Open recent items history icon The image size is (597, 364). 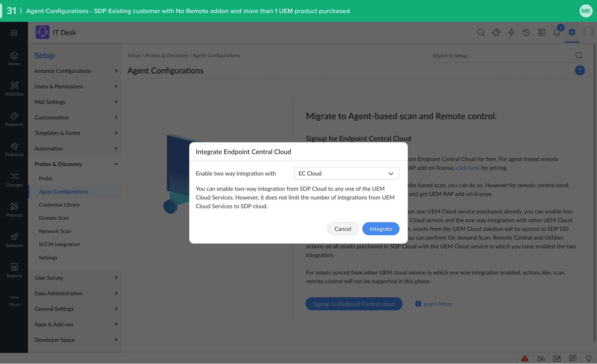[x=526, y=33]
